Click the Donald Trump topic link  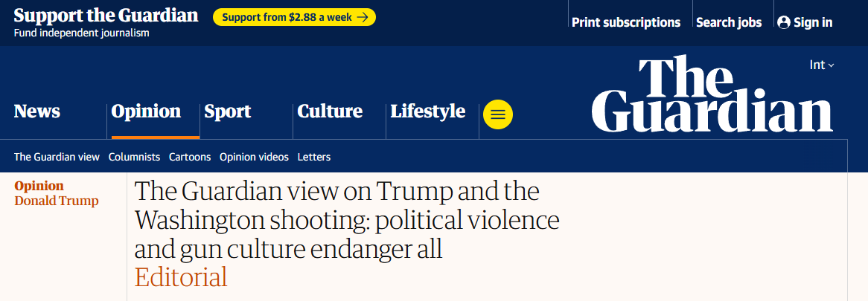click(57, 201)
